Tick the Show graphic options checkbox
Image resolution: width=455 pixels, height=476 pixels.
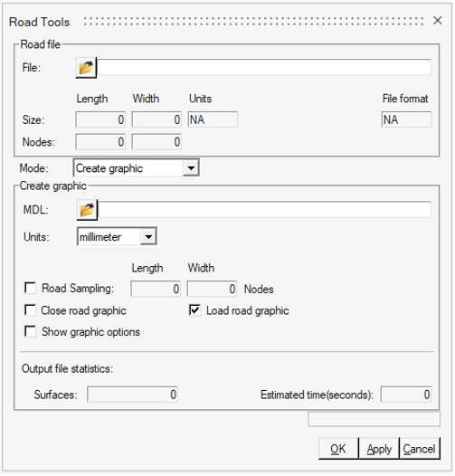31,331
